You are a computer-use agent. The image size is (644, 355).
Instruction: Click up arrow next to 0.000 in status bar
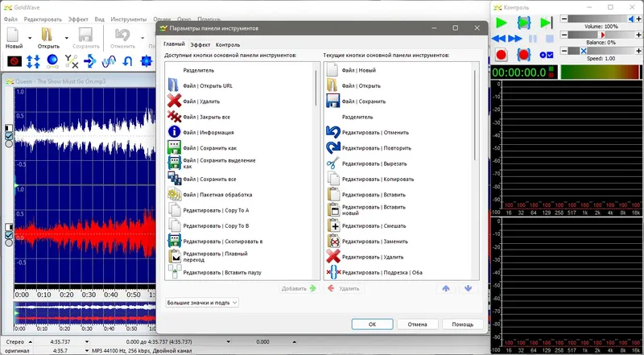click(294, 342)
